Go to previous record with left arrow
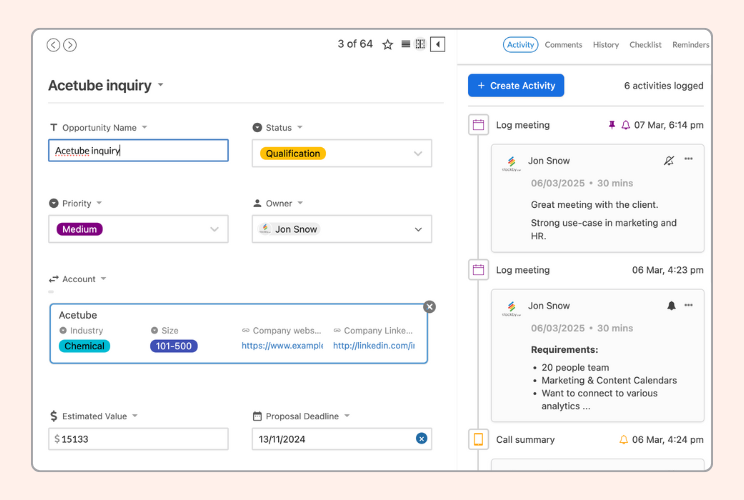Image resolution: width=744 pixels, height=500 pixels. 53,45
